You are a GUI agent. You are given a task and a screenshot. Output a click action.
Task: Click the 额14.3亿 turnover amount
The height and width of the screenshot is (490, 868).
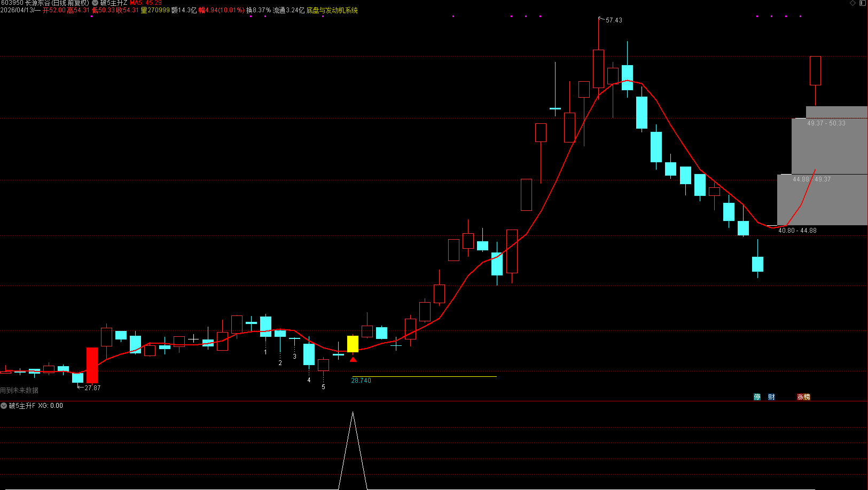pos(184,10)
